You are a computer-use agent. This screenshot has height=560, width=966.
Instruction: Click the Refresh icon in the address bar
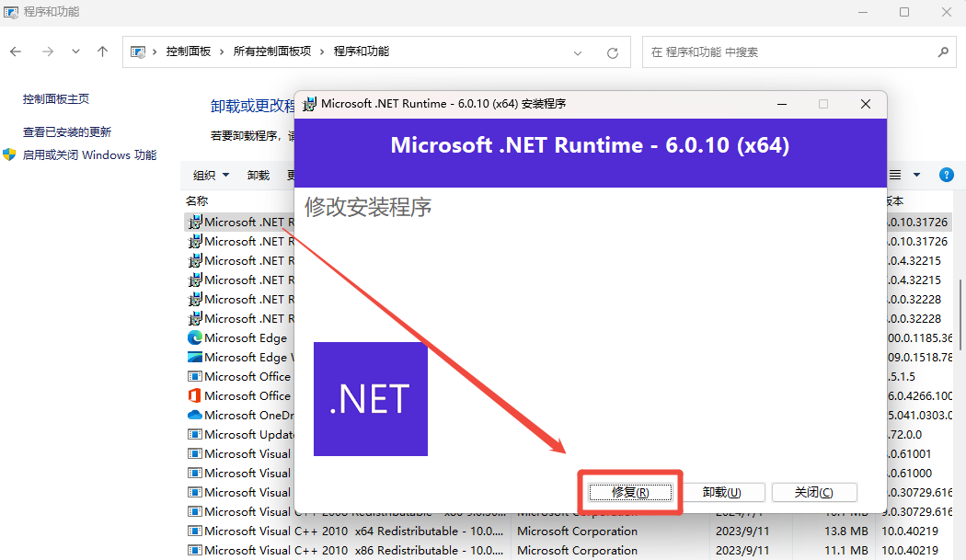(612, 52)
